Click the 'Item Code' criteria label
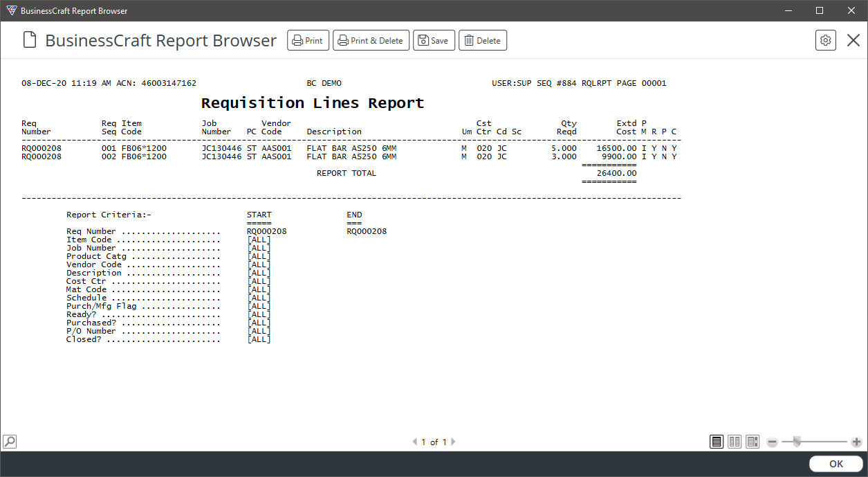This screenshot has height=477, width=868. [x=89, y=240]
